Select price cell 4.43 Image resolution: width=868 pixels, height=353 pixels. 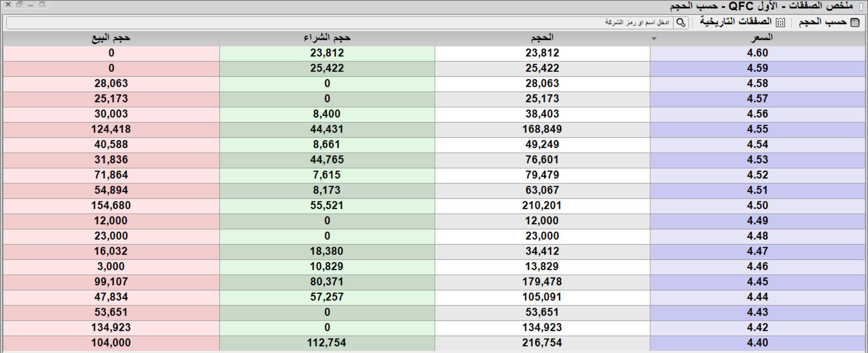click(x=758, y=313)
